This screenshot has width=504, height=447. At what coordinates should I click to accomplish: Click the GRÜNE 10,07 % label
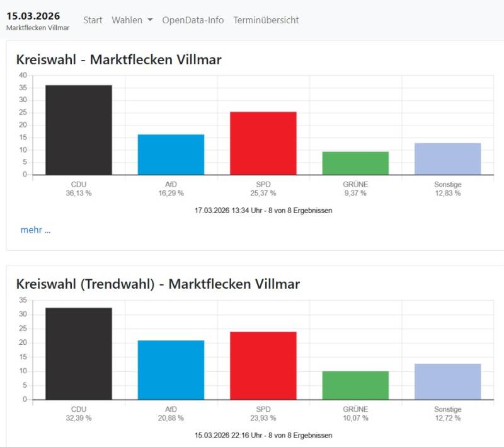pyautogui.click(x=355, y=414)
